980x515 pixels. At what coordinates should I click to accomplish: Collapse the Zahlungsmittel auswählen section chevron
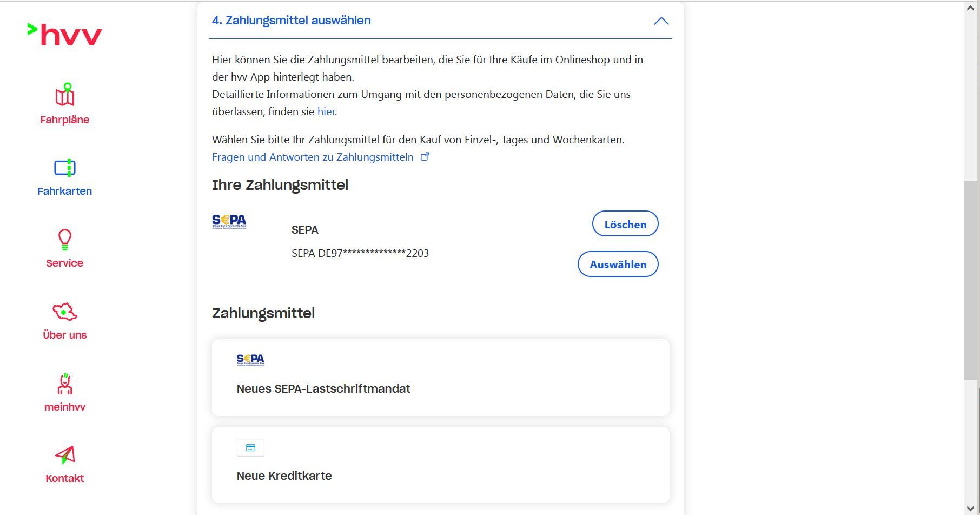pyautogui.click(x=661, y=21)
